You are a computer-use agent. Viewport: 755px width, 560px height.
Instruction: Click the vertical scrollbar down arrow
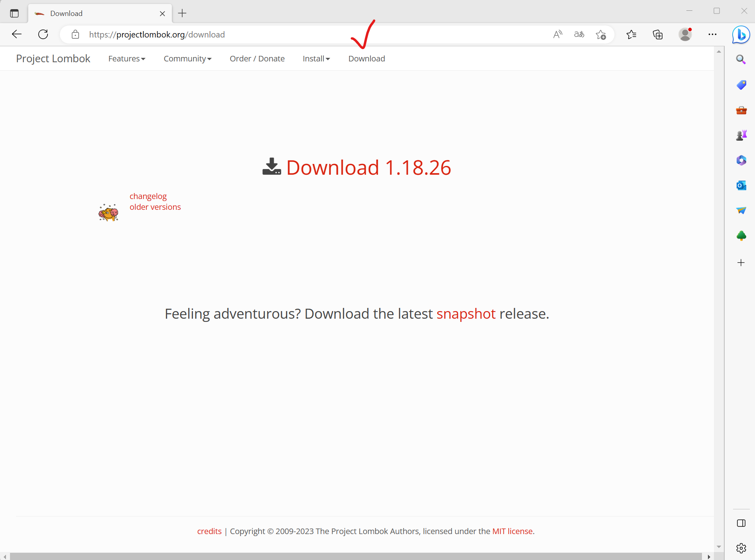pyautogui.click(x=719, y=547)
